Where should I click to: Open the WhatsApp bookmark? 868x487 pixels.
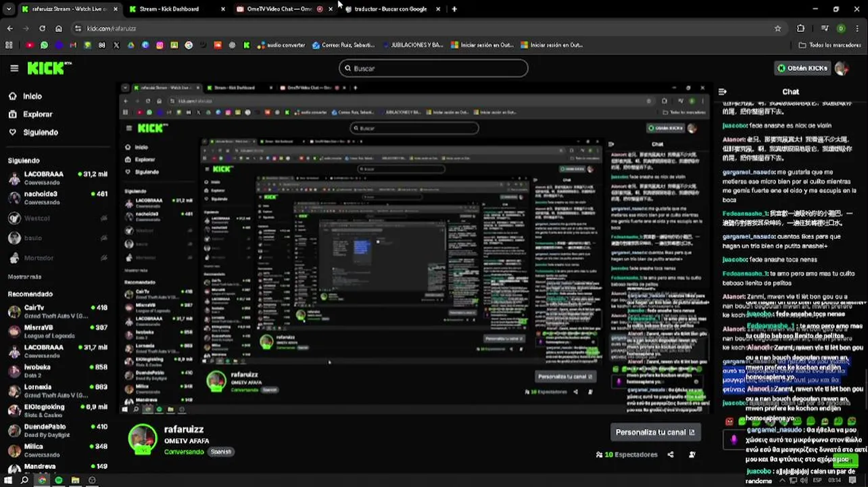(44, 45)
